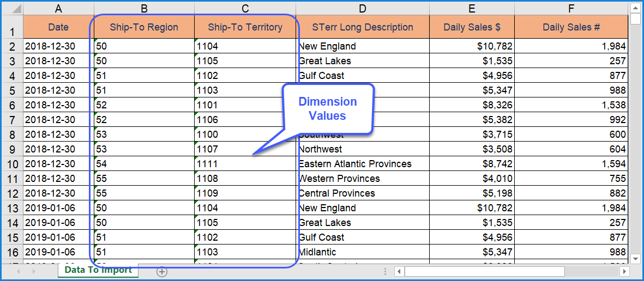This screenshot has width=644, height=281.
Task: Click the Dimension Values callout box
Action: (327, 108)
